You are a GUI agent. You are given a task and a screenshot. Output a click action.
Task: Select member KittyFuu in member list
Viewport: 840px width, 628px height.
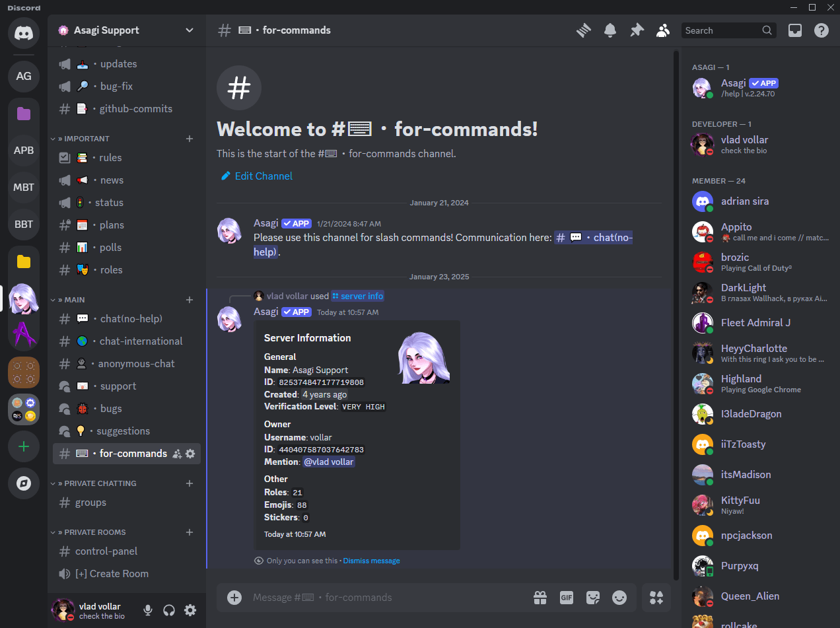click(x=757, y=505)
